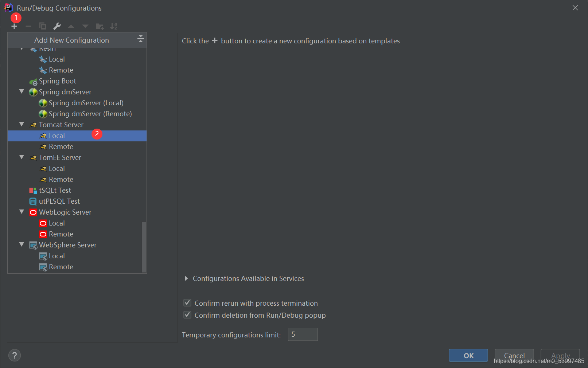Click the WebSphere Remote icon
This screenshot has height=368, width=588.
[x=43, y=267]
